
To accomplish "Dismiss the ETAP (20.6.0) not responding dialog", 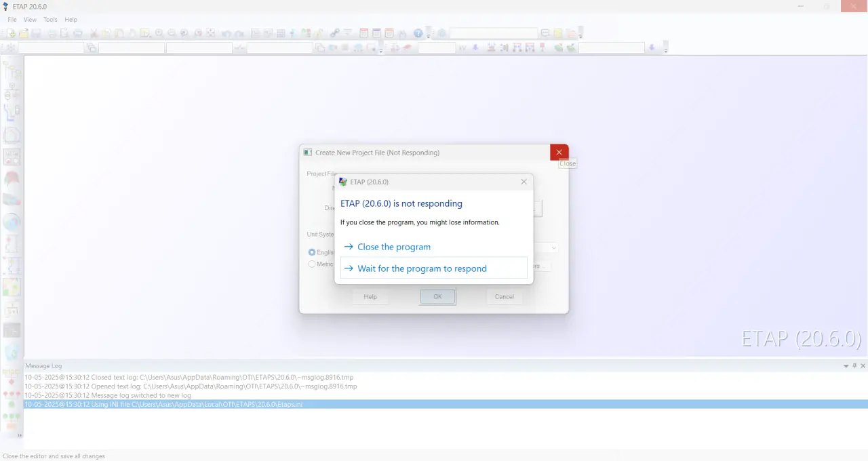I will coord(524,182).
